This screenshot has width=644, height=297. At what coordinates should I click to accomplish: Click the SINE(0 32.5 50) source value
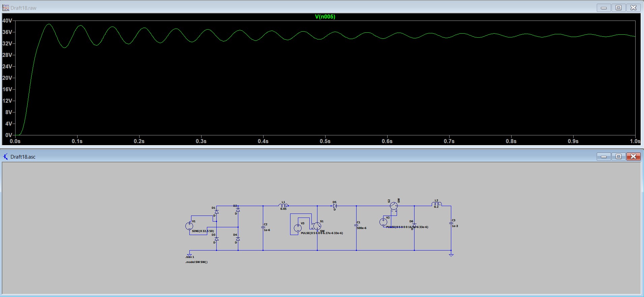[203, 231]
